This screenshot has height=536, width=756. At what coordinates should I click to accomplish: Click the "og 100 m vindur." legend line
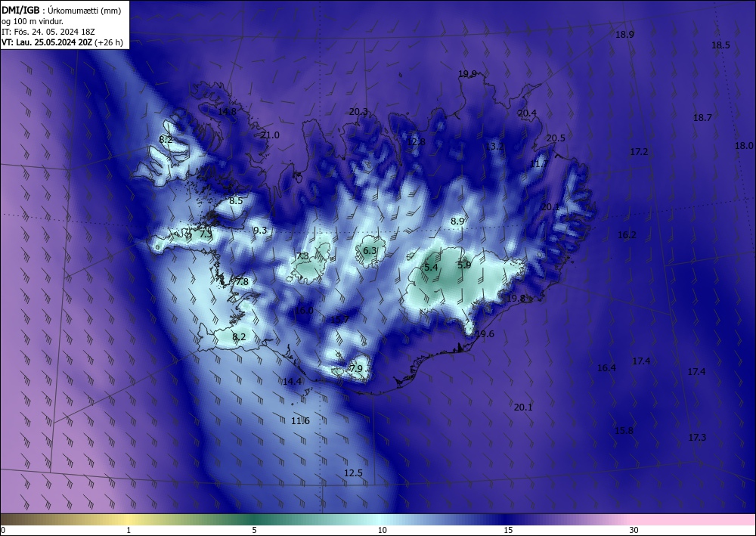pyautogui.click(x=33, y=22)
